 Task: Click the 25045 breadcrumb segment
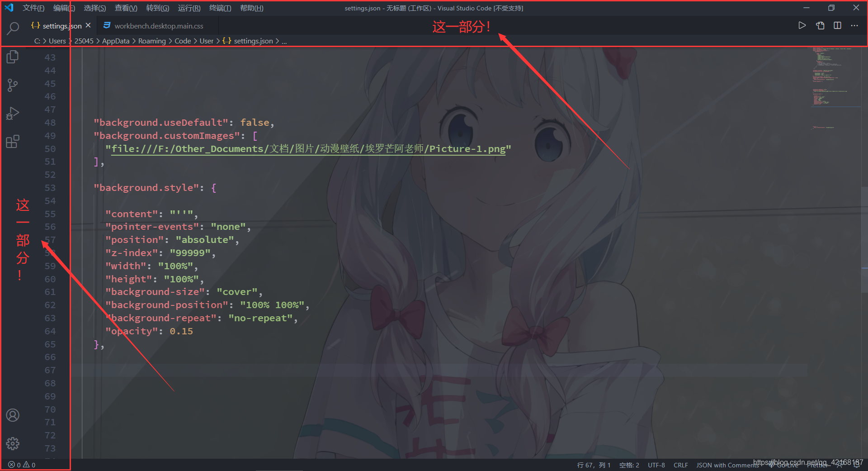point(84,41)
